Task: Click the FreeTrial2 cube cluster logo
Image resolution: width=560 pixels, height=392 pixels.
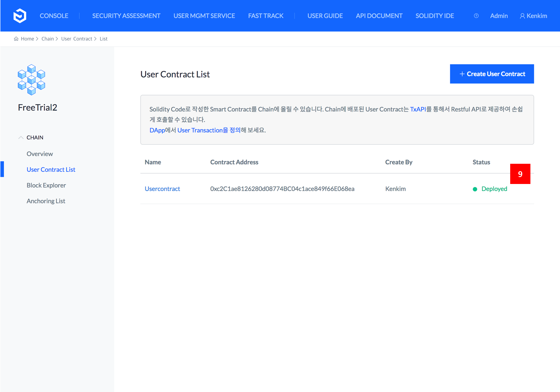Action: click(31, 79)
